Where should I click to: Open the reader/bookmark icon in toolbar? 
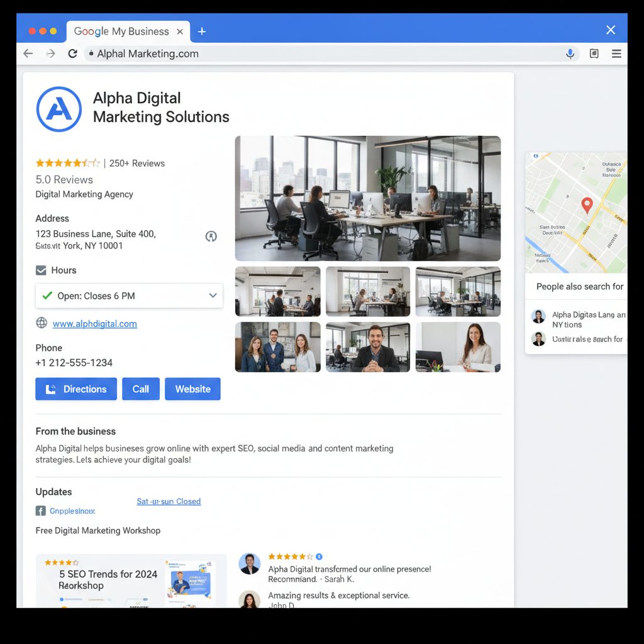[594, 53]
